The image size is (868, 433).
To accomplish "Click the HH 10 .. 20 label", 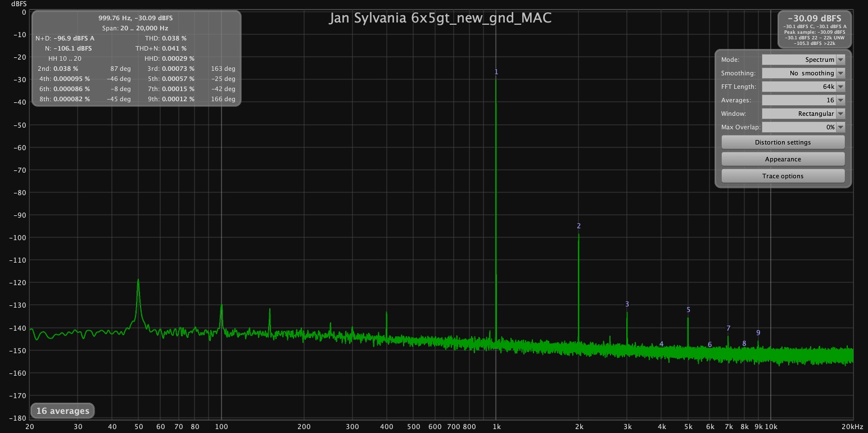I will click(65, 58).
